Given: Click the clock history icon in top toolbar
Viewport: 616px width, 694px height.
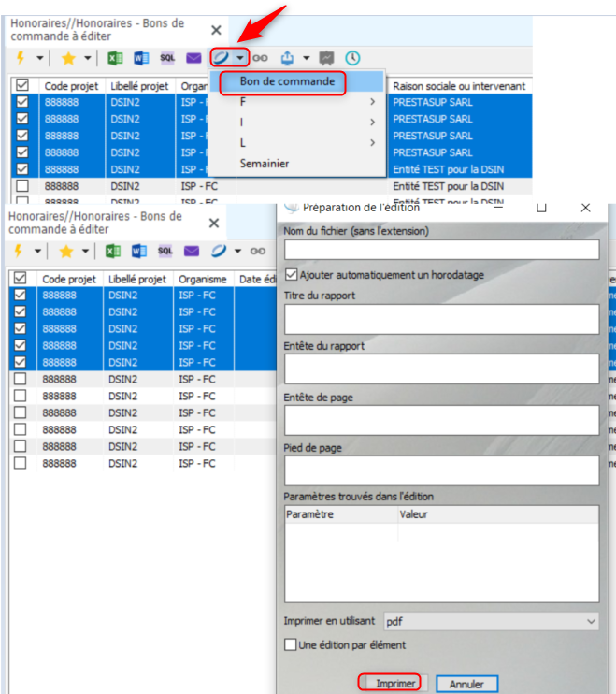Looking at the screenshot, I should [x=352, y=58].
